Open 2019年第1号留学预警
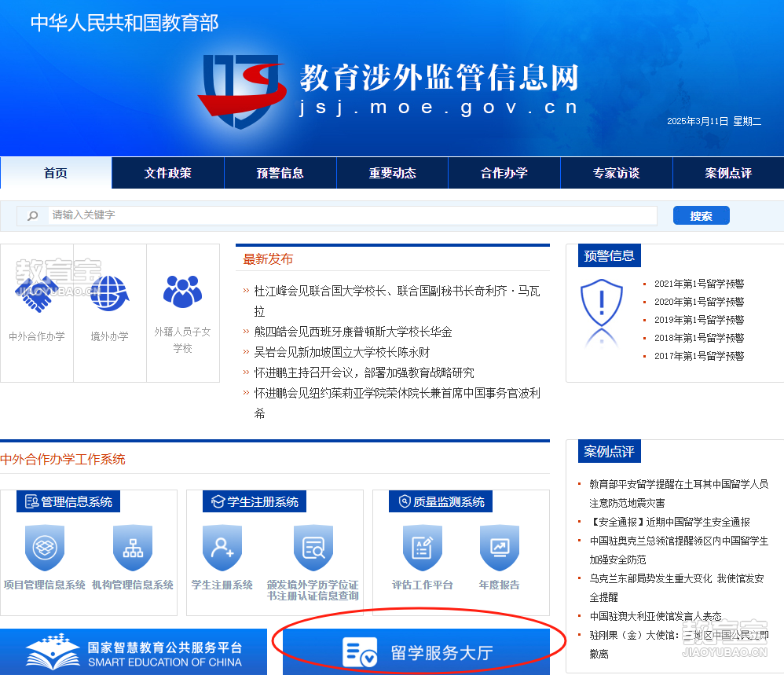This screenshot has height=675, width=784. 699,320
